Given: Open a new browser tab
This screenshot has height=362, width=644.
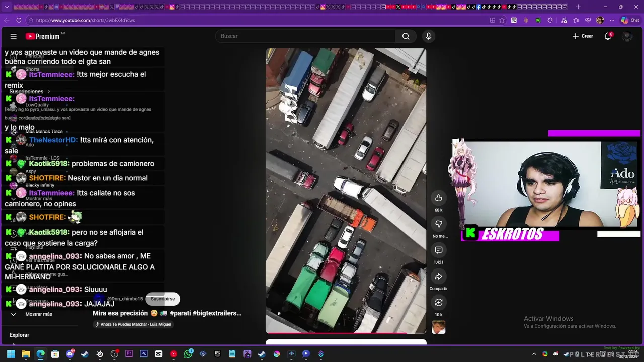Looking at the screenshot, I should 578,7.
